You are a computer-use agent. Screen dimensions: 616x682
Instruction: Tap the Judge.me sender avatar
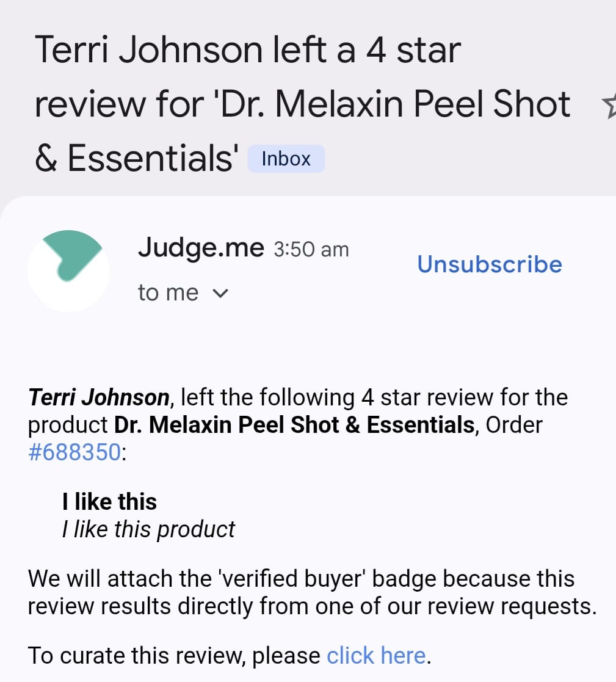click(68, 270)
